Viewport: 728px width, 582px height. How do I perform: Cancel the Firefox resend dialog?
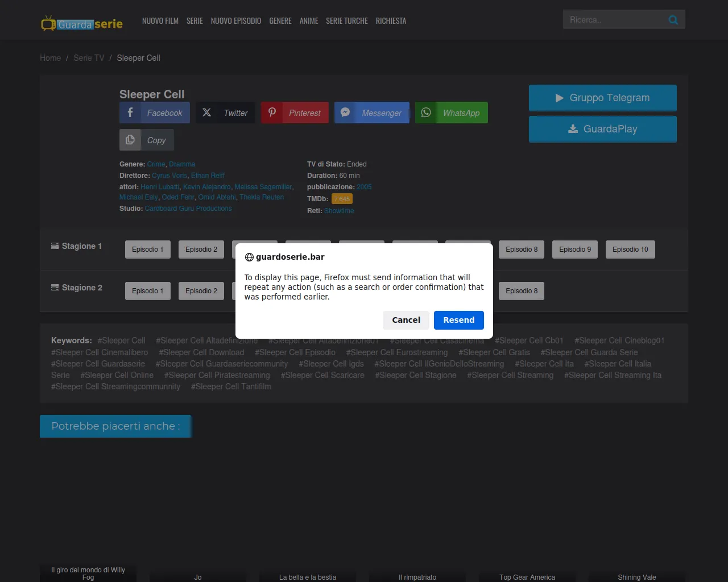[406, 320]
